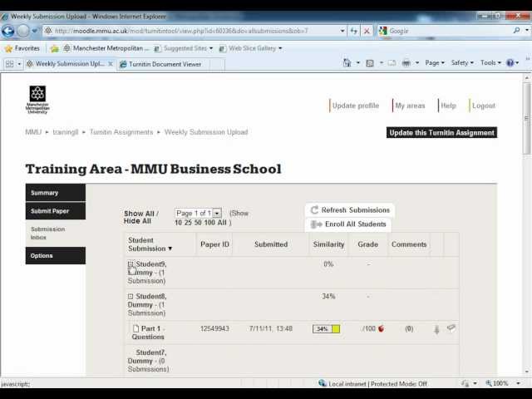Click the Add to Favorites bar icon

54,48
